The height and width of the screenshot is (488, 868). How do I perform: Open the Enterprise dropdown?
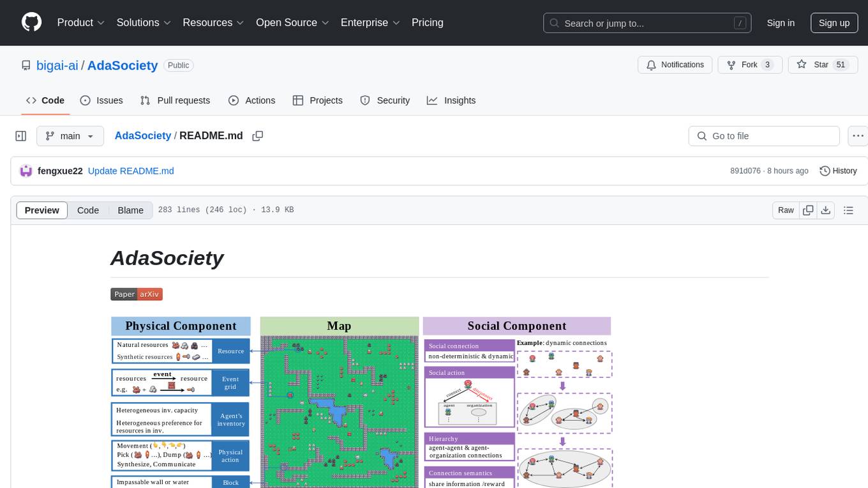pos(370,22)
